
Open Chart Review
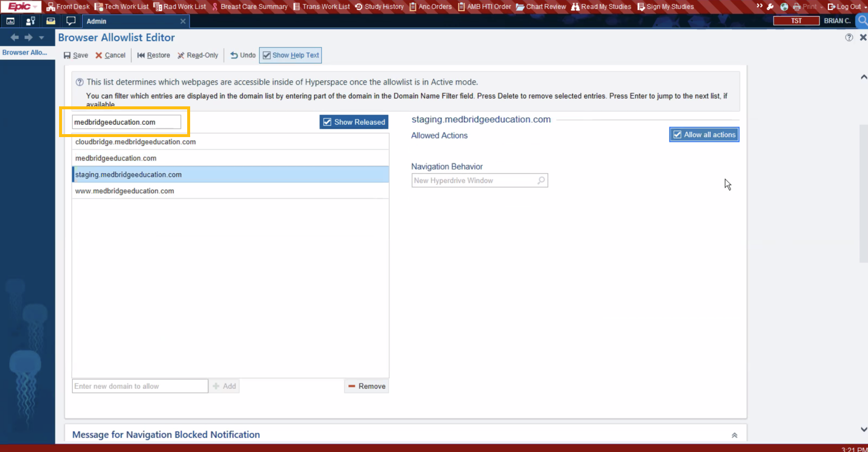pos(541,6)
